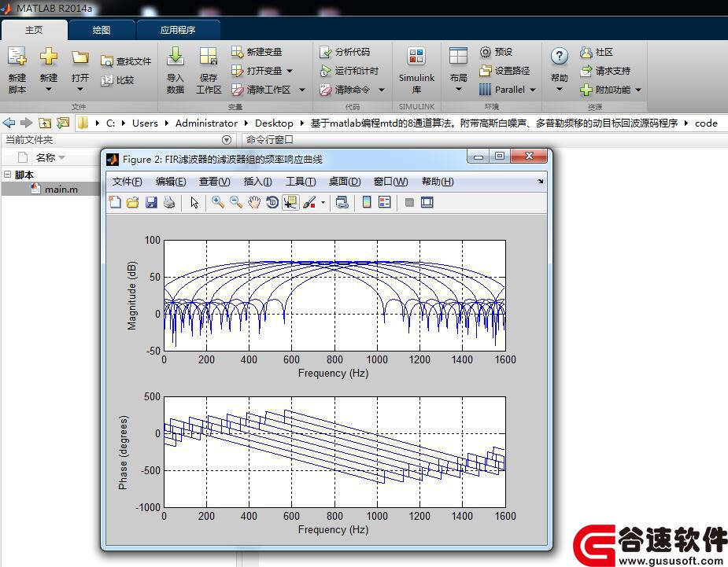Click Desktop in the path bar
This screenshot has height=567, width=728.
pos(274,123)
